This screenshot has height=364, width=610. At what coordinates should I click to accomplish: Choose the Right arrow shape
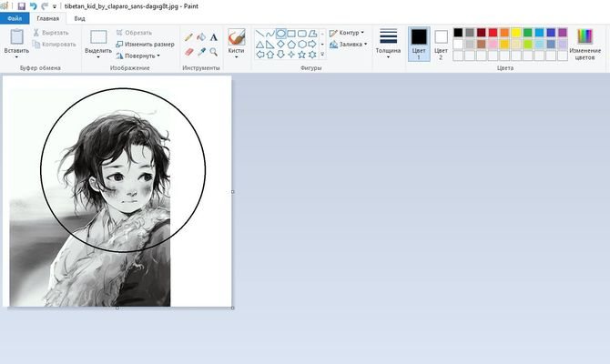point(312,45)
